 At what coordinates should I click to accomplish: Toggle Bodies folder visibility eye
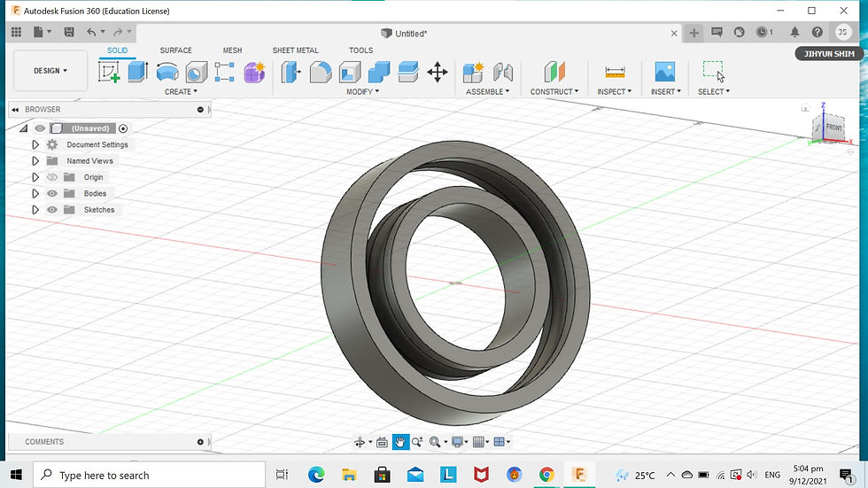pyautogui.click(x=52, y=194)
